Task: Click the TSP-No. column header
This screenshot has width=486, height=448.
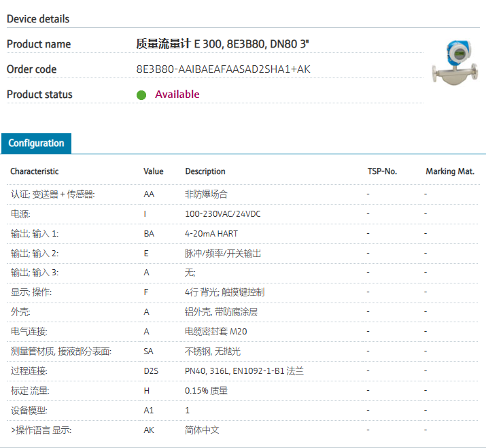Action: [381, 171]
